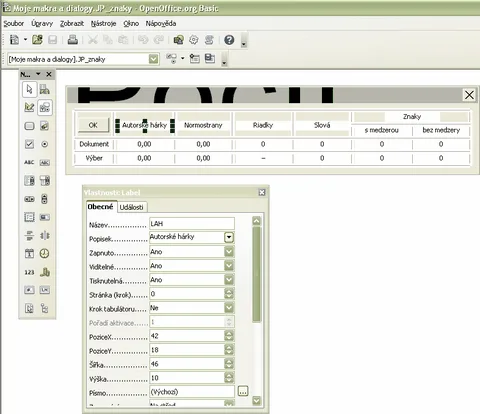Open the Soubor menu

[x=14, y=24]
